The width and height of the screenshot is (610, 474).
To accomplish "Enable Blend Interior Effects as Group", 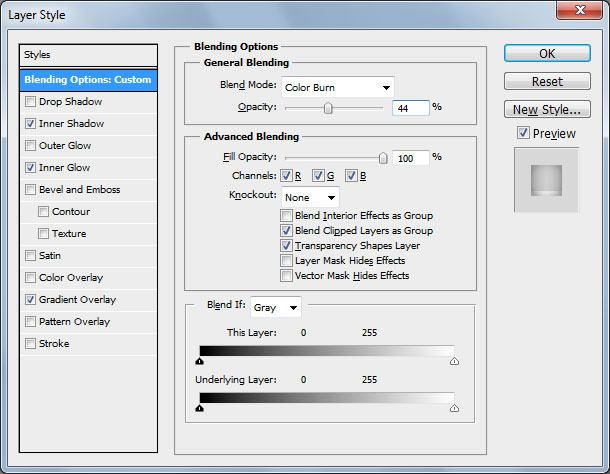I will coord(287,216).
